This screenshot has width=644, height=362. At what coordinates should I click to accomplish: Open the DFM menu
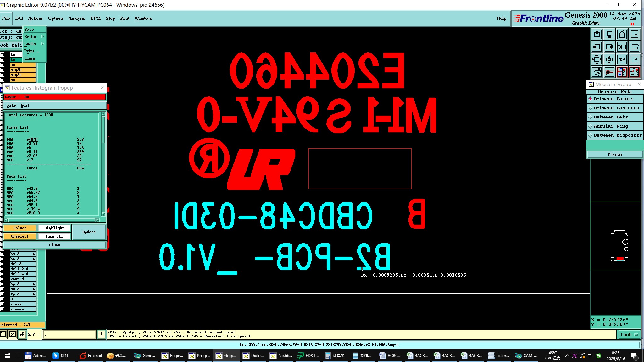point(95,18)
